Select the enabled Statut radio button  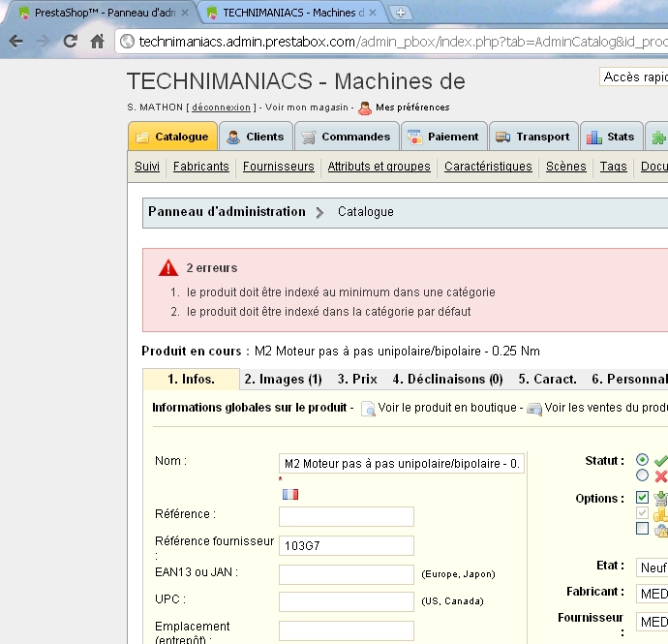(x=642, y=459)
